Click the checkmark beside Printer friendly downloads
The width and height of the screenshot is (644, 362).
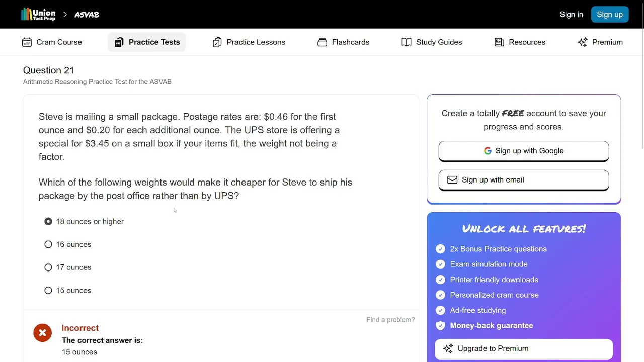440,280
